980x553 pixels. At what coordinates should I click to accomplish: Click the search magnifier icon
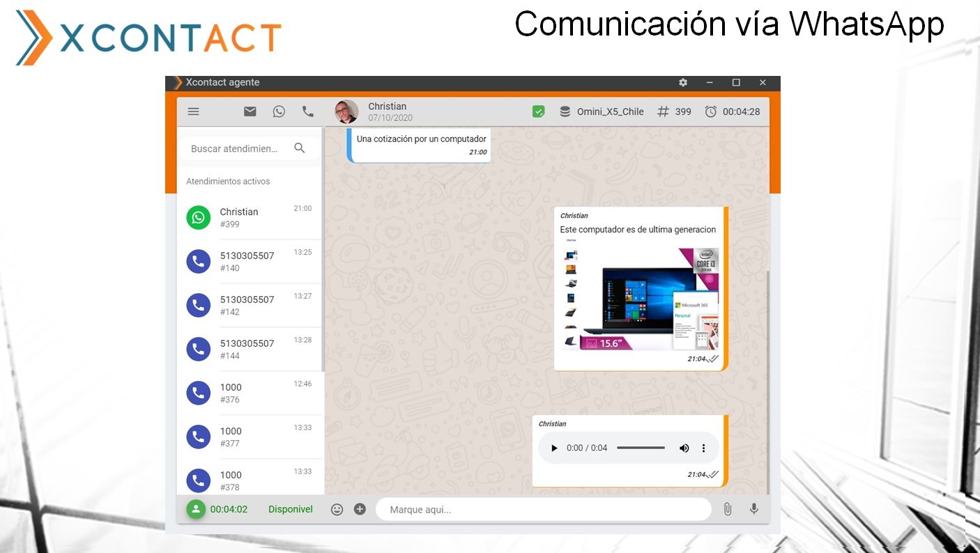click(300, 148)
